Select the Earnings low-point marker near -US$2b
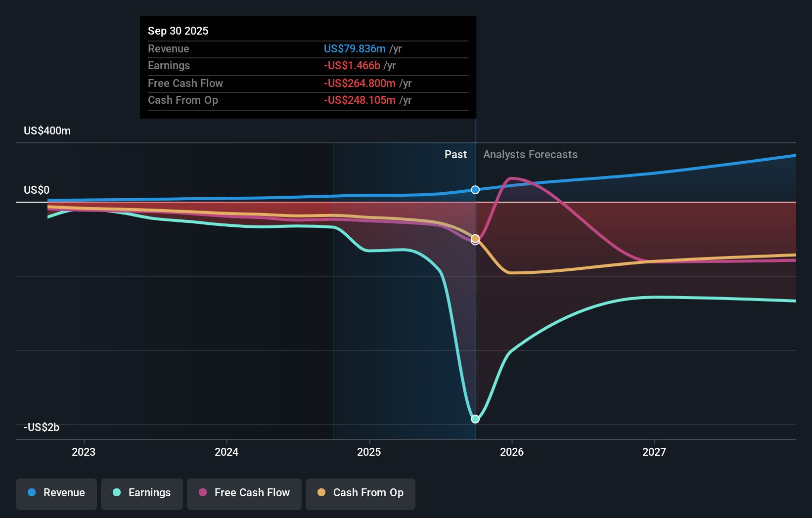812x518 pixels. pos(475,419)
